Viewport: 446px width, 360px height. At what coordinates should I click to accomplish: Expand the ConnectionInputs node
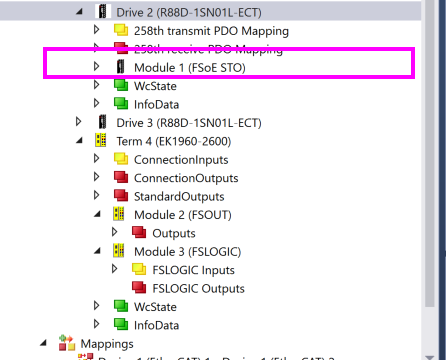pos(97,158)
